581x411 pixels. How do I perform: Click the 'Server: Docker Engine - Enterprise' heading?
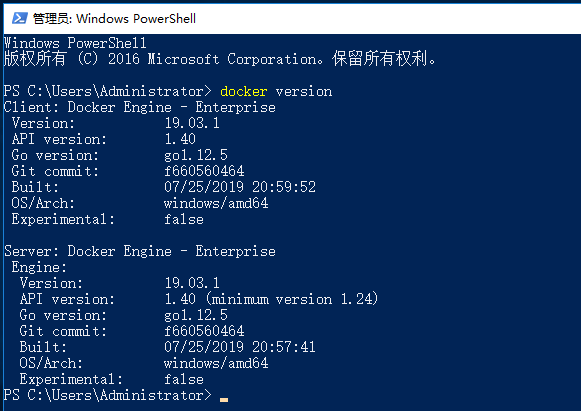[140, 251]
